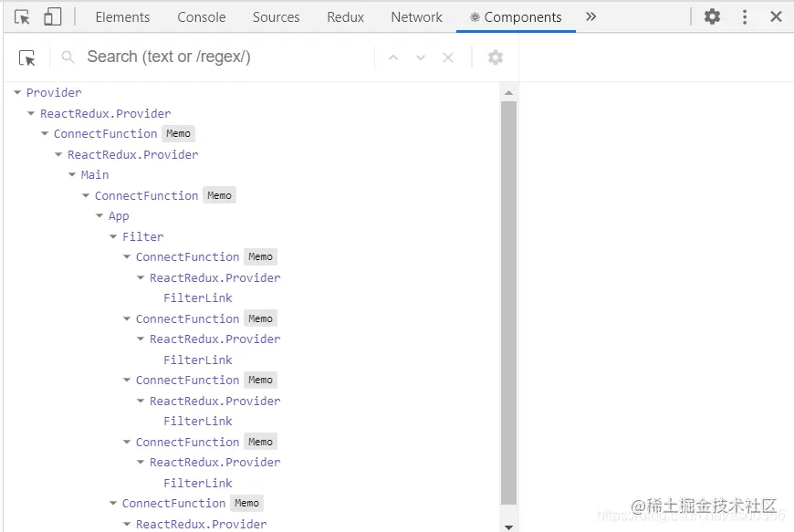Focus the component search input
This screenshot has width=794, height=532.
(x=228, y=57)
